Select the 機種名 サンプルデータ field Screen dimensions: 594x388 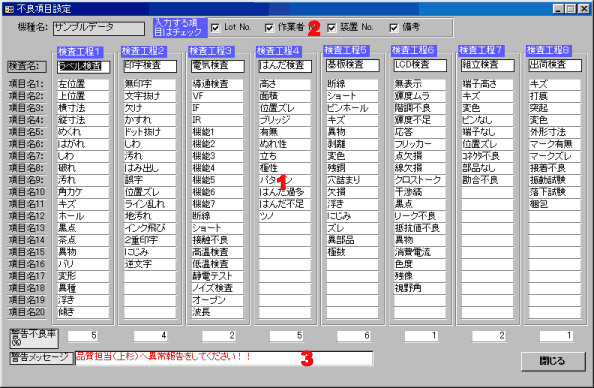(x=99, y=28)
